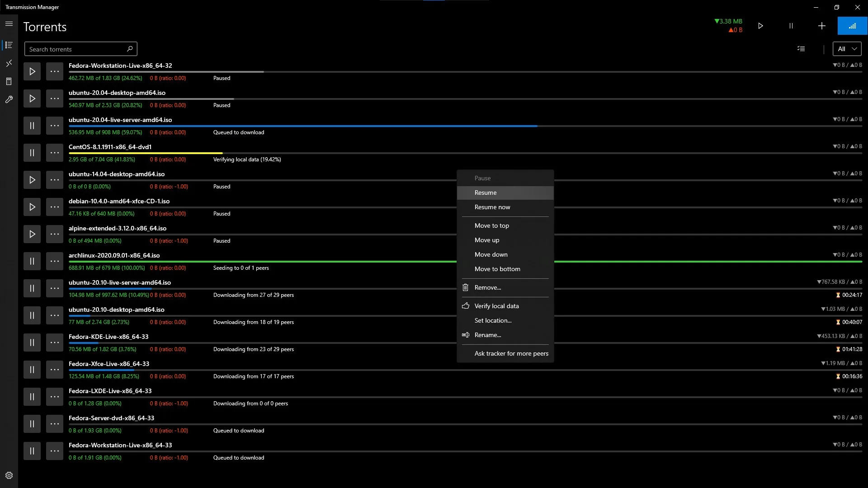Open more options for Fedora-Server-dvd-x86_64-33
Screen dimensions: 868x488
pyautogui.click(x=55, y=424)
